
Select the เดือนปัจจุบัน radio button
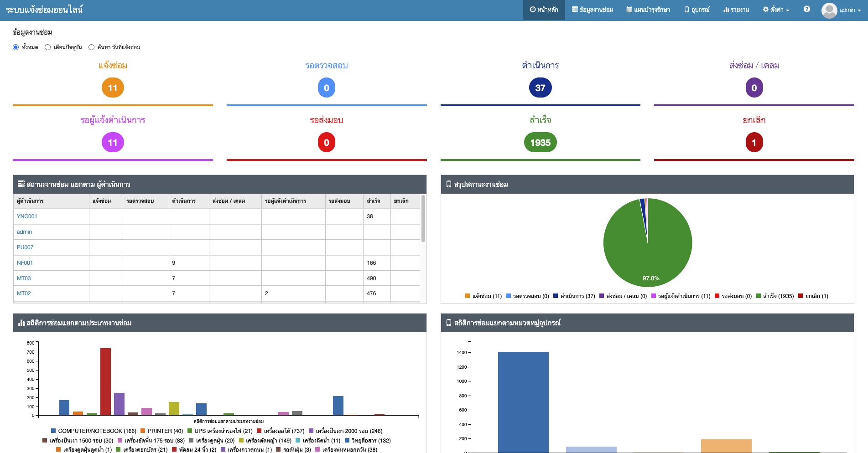pos(47,47)
